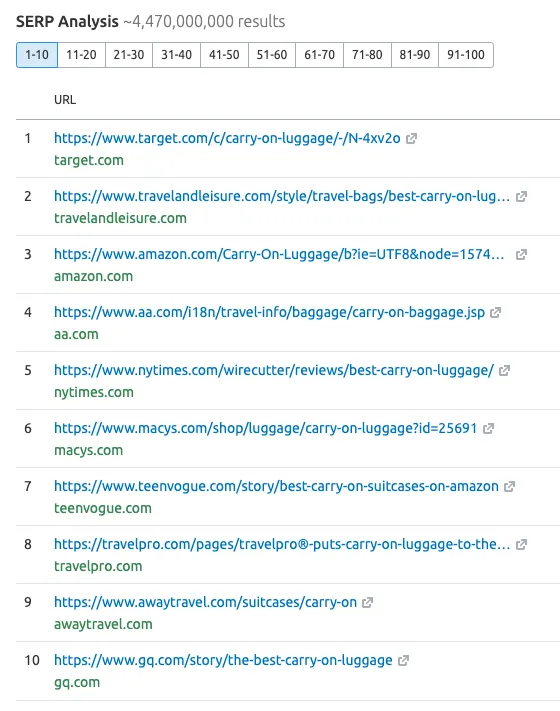This screenshot has width=560, height=711.
Task: Switch to the 81-90 results tab
Action: pyautogui.click(x=414, y=55)
